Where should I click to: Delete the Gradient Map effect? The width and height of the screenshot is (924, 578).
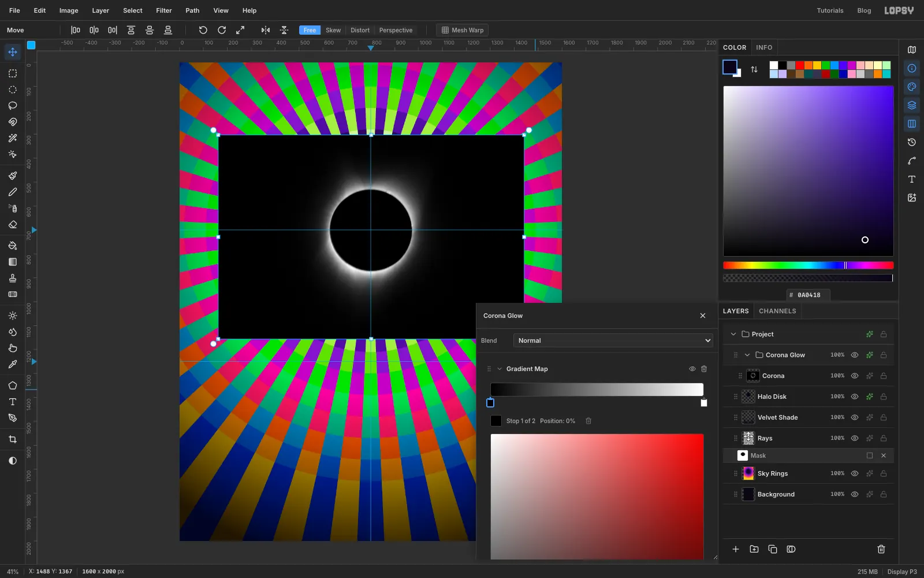(x=704, y=369)
